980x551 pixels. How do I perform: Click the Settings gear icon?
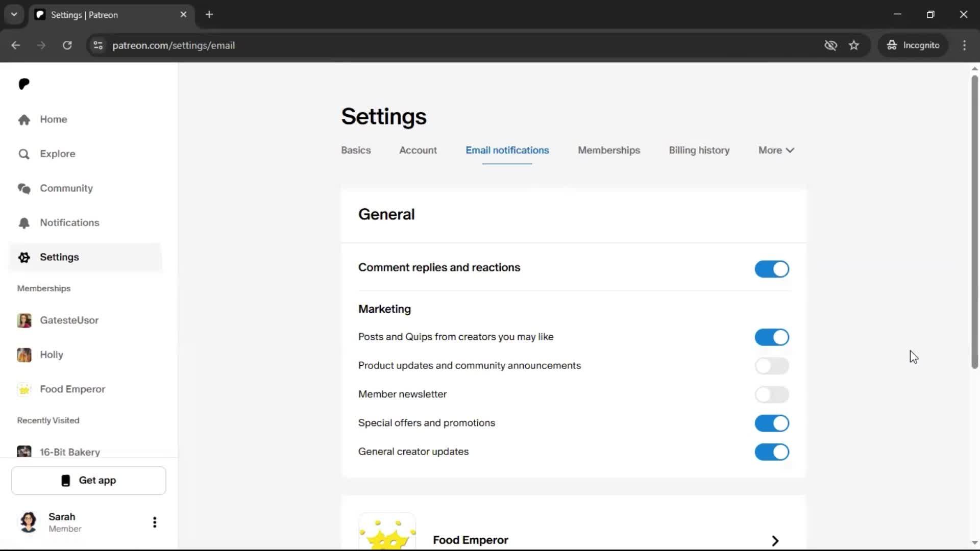pos(24,257)
